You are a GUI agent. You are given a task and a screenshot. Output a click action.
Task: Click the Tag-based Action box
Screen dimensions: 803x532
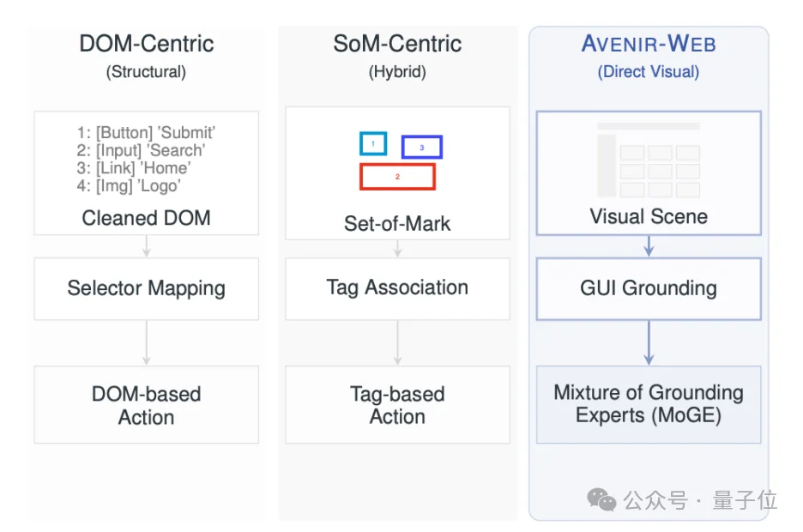click(397, 405)
